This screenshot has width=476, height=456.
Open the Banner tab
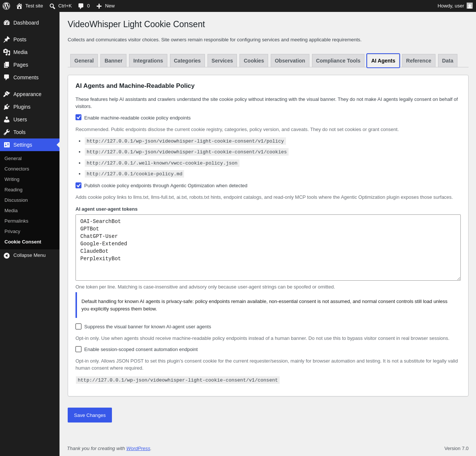(113, 61)
